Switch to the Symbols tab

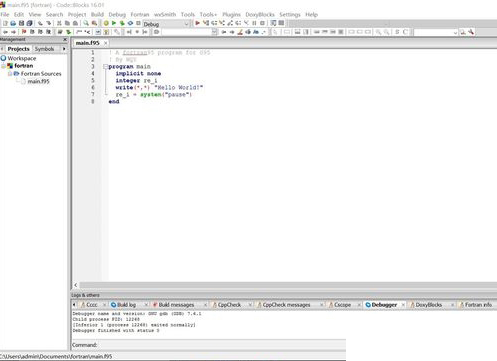coord(44,49)
